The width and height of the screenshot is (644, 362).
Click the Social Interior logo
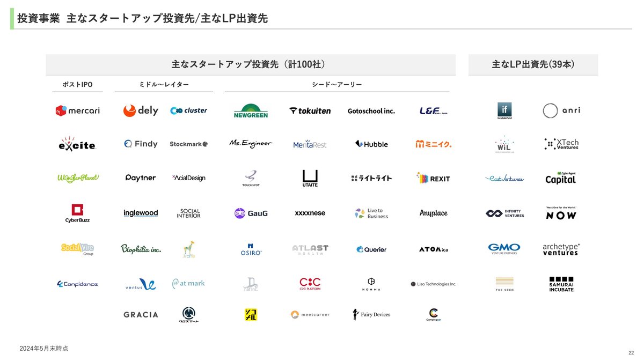(x=188, y=213)
